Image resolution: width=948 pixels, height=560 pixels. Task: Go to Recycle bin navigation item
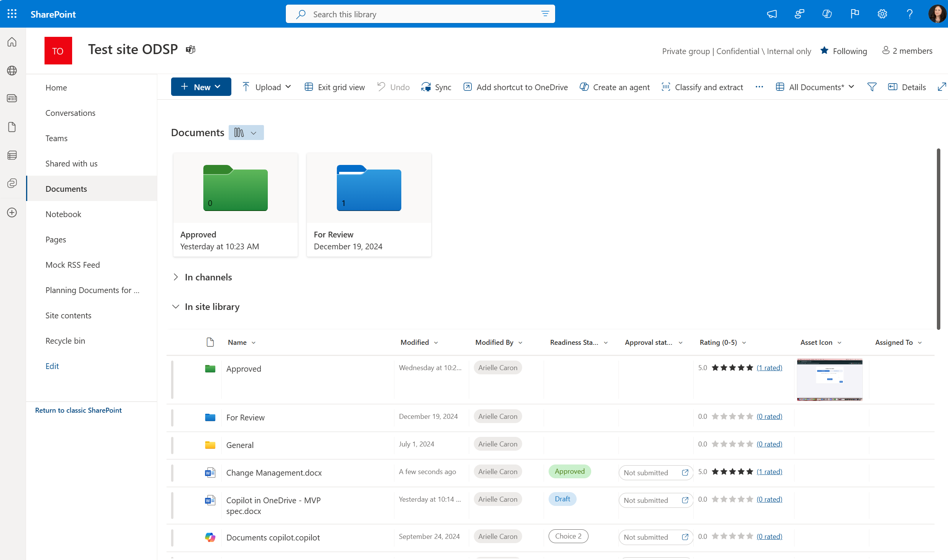[65, 341]
